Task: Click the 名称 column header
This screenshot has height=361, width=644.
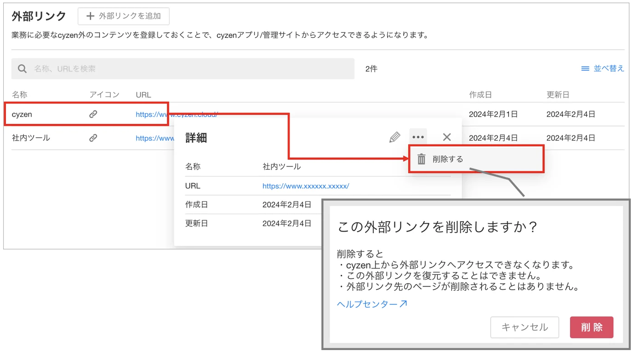Action: pos(20,95)
